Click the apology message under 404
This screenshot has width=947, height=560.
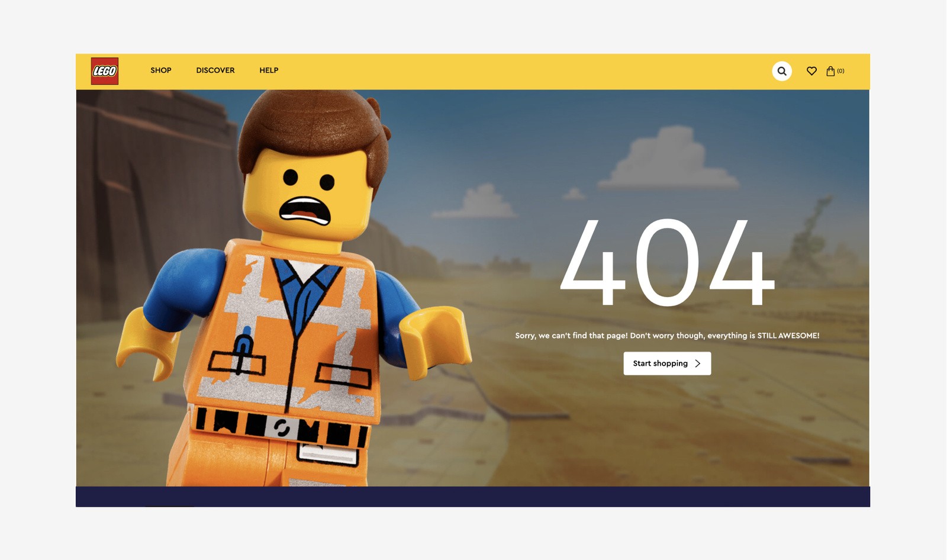click(x=667, y=334)
